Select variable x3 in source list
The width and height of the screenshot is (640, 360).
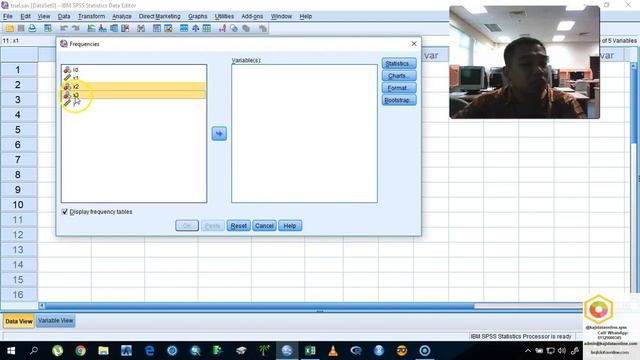coord(134,95)
